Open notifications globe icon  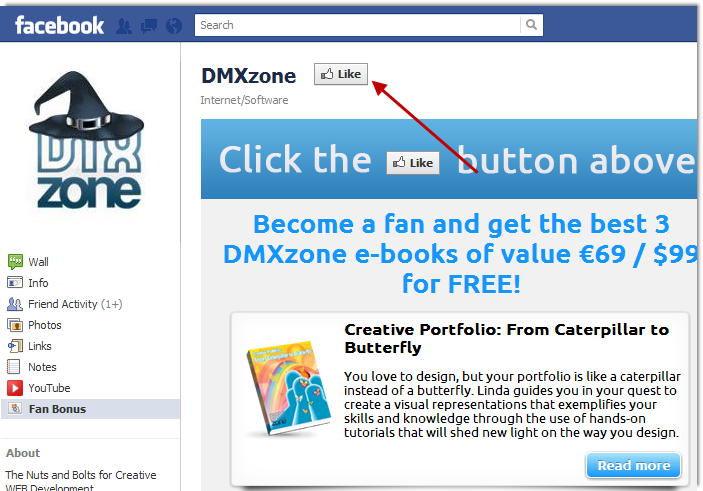tap(174, 26)
